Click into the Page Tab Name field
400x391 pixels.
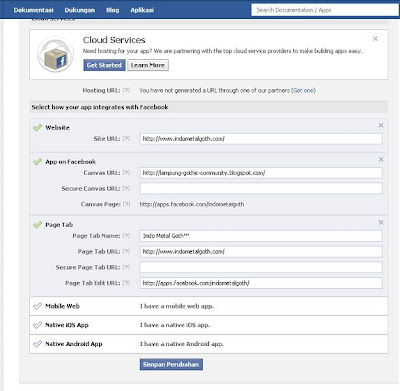(x=261, y=236)
